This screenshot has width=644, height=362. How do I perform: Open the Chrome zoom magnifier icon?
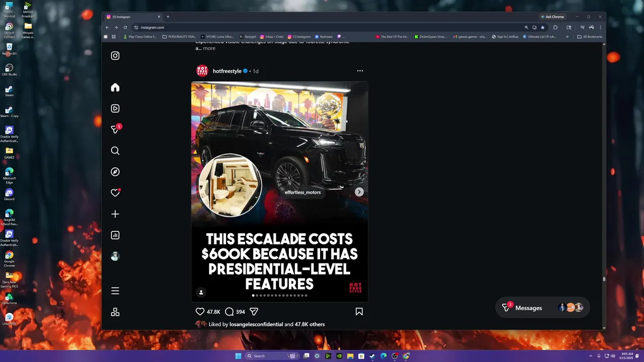(x=526, y=28)
